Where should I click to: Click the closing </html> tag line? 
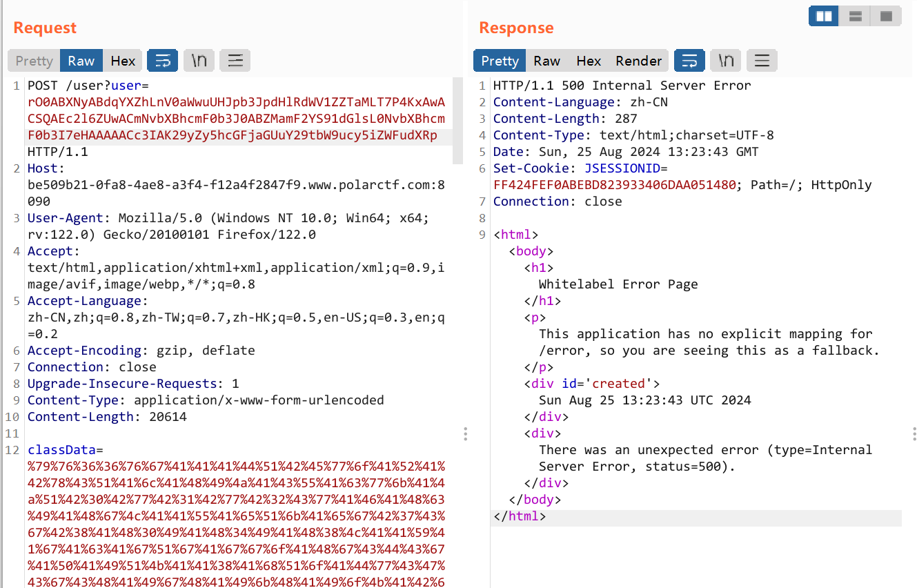520,516
